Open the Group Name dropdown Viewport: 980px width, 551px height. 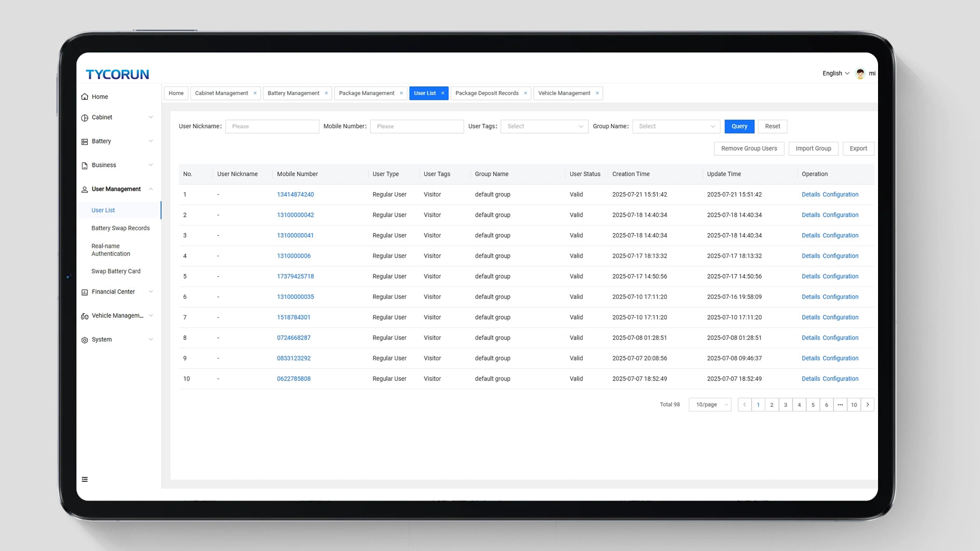coord(676,126)
